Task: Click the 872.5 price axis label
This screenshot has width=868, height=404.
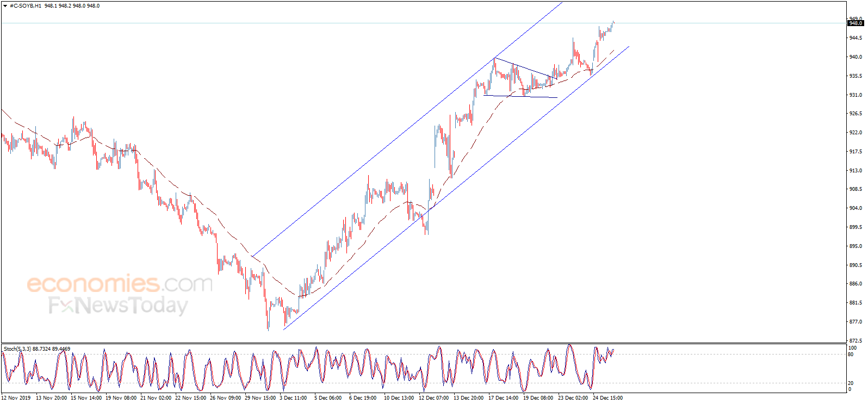Action: [856, 341]
